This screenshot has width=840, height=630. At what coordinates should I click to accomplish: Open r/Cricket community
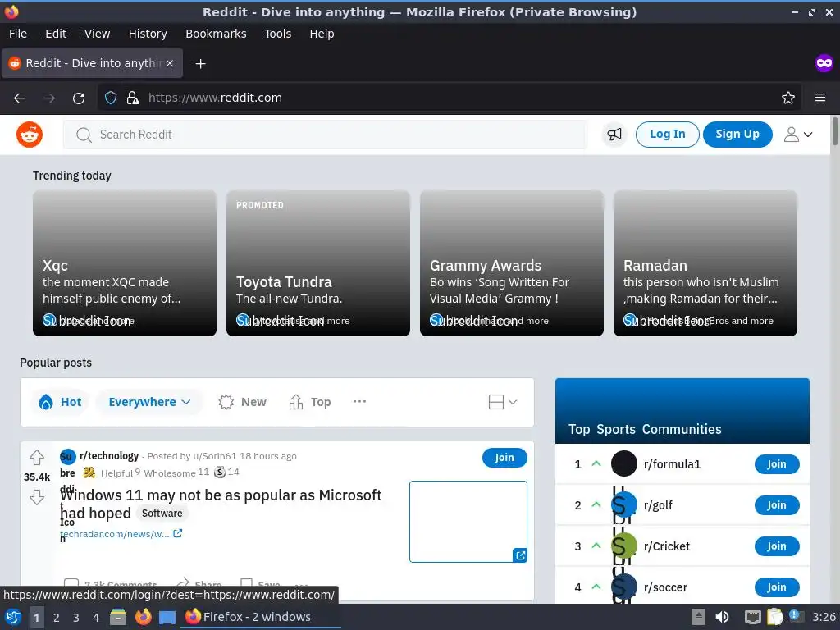pos(667,546)
